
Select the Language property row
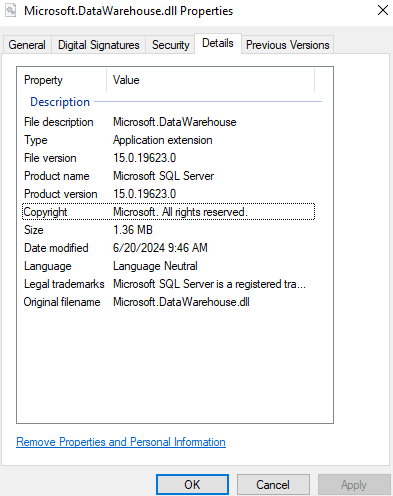point(169,266)
